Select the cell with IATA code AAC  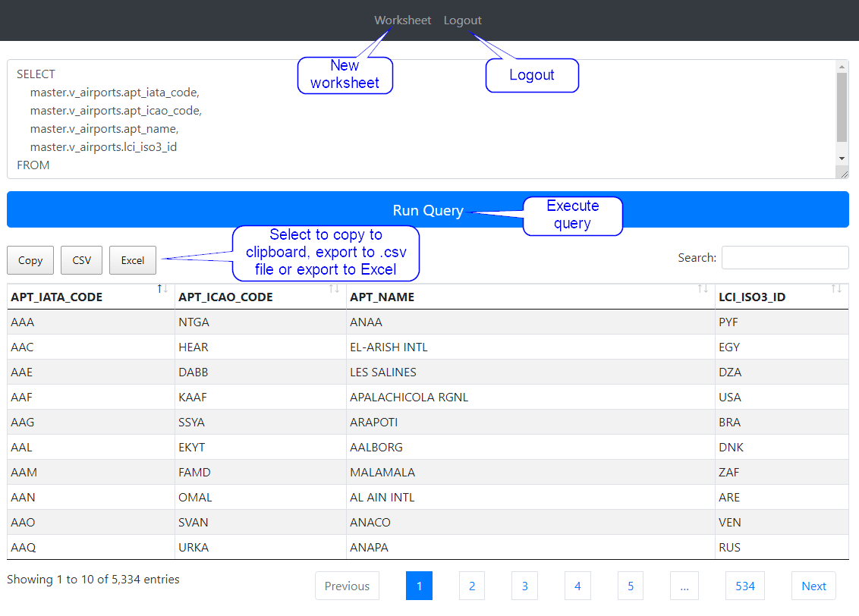point(91,347)
